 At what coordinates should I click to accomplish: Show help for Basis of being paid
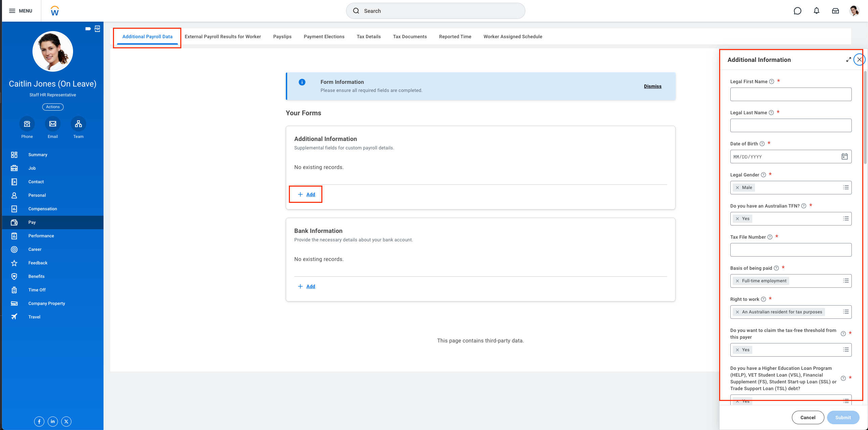pos(776,268)
